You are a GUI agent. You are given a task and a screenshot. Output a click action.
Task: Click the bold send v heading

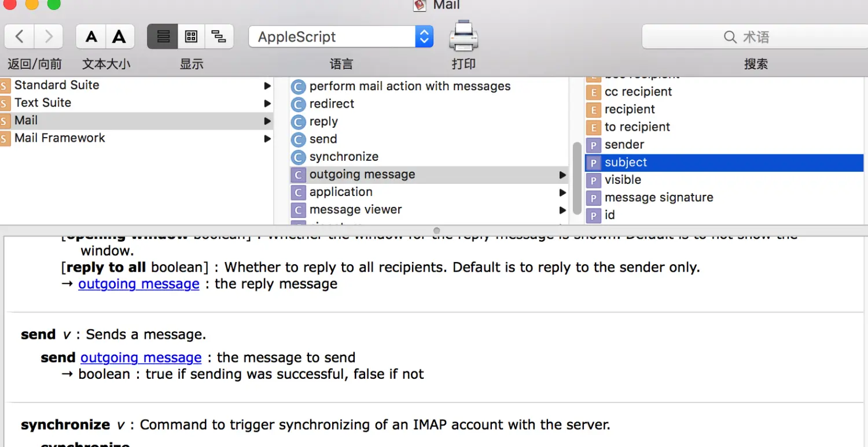coord(38,335)
